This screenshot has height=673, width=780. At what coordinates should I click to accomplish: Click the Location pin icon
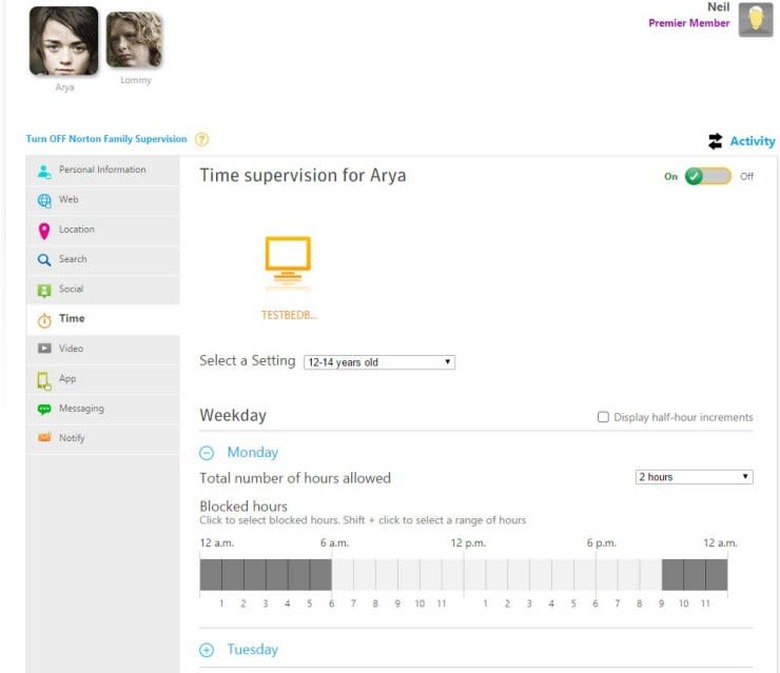tap(44, 230)
